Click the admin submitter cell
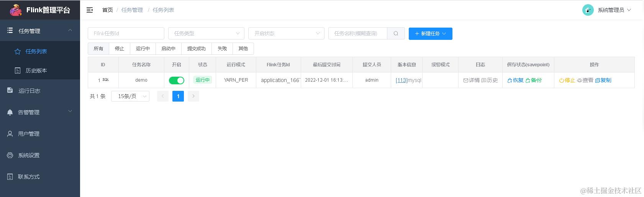Screen dimensions: 644x197 (x=372, y=80)
